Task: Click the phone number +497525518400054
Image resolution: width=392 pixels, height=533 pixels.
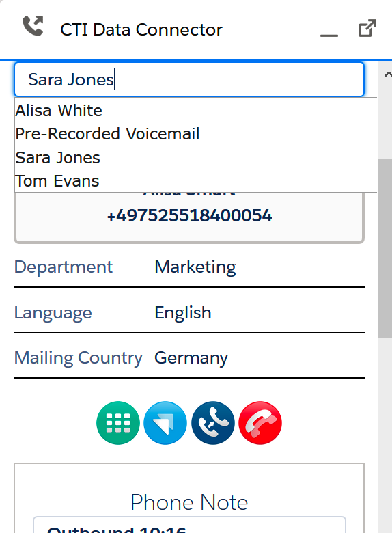Action: pyautogui.click(x=189, y=216)
